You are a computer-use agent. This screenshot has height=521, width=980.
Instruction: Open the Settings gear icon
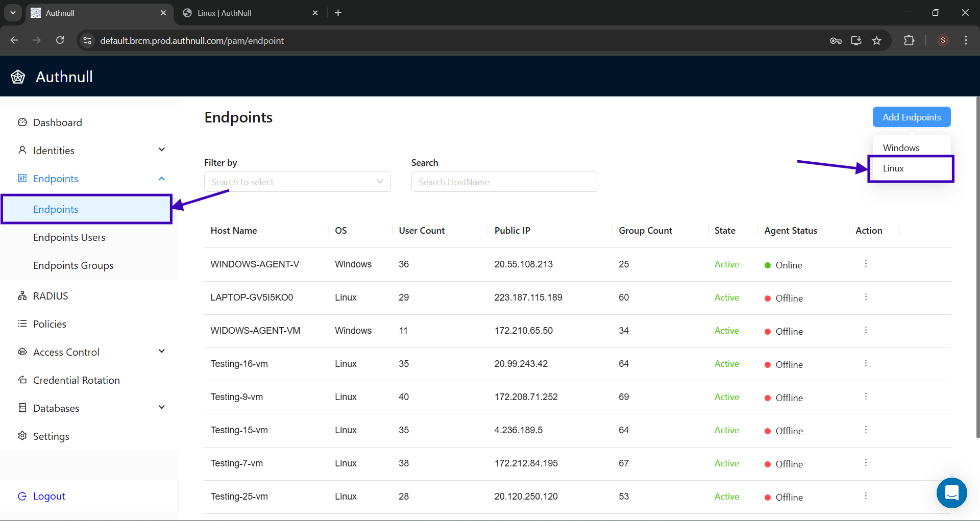point(22,436)
